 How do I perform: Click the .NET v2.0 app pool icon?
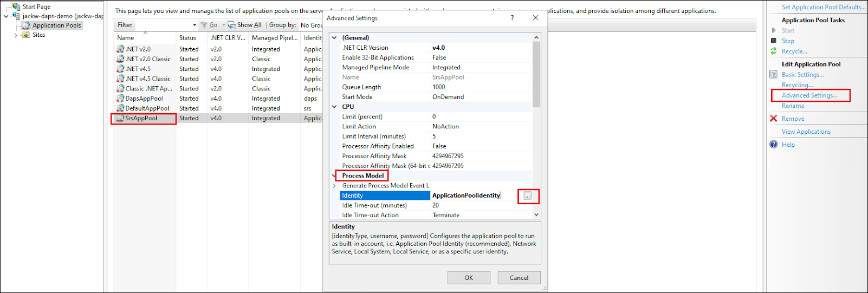(x=120, y=49)
